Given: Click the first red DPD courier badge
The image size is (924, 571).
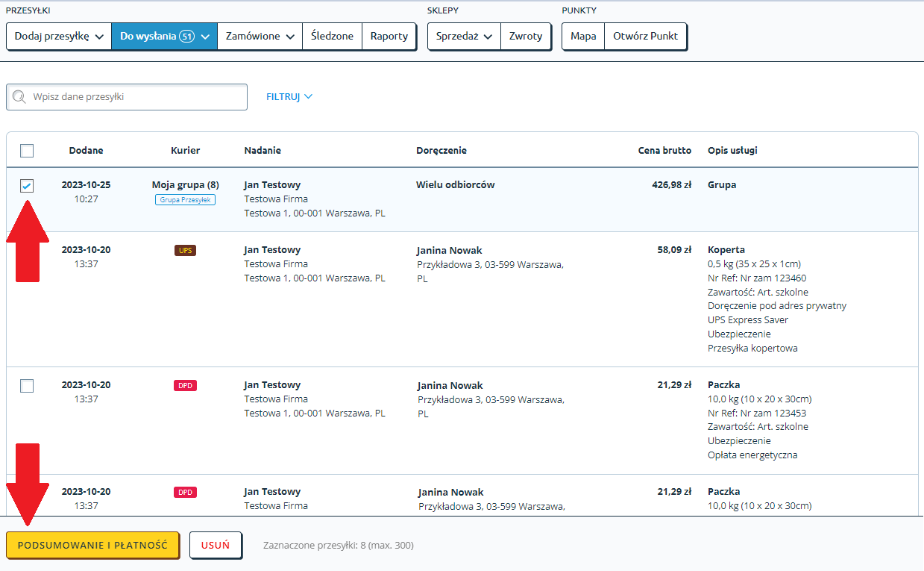Looking at the screenshot, I should pos(185,386).
